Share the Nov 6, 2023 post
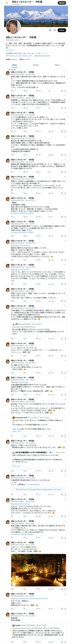72x644 pixels. (65, 193)
